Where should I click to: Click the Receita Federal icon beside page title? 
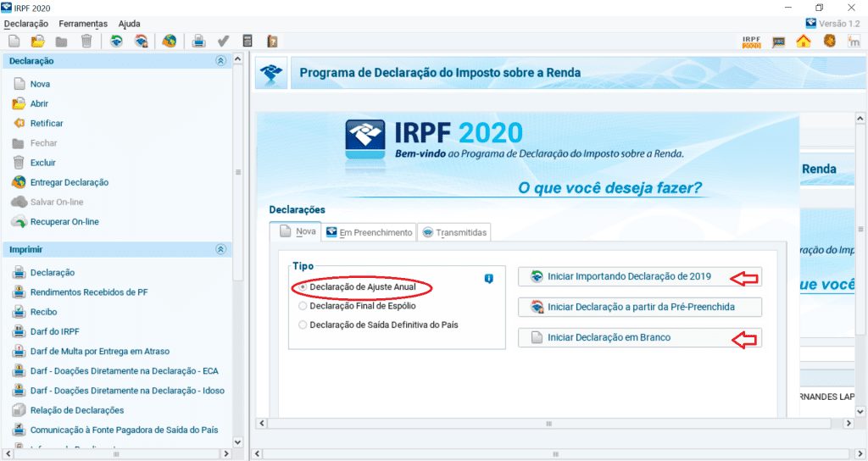click(x=271, y=73)
